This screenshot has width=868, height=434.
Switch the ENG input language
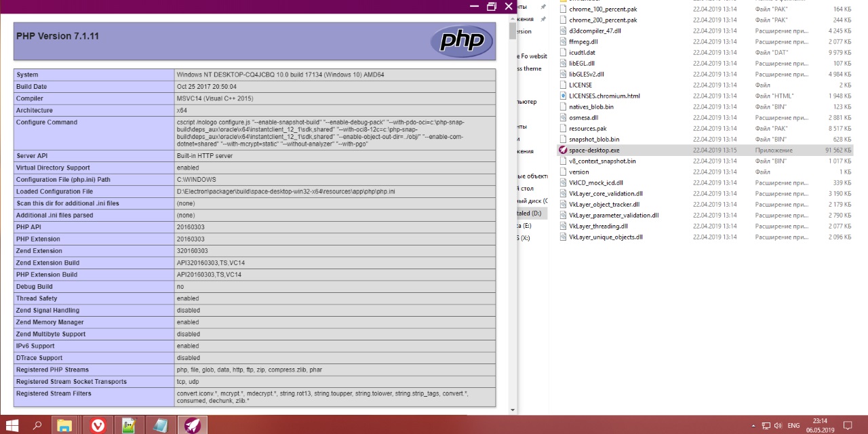[793, 425]
